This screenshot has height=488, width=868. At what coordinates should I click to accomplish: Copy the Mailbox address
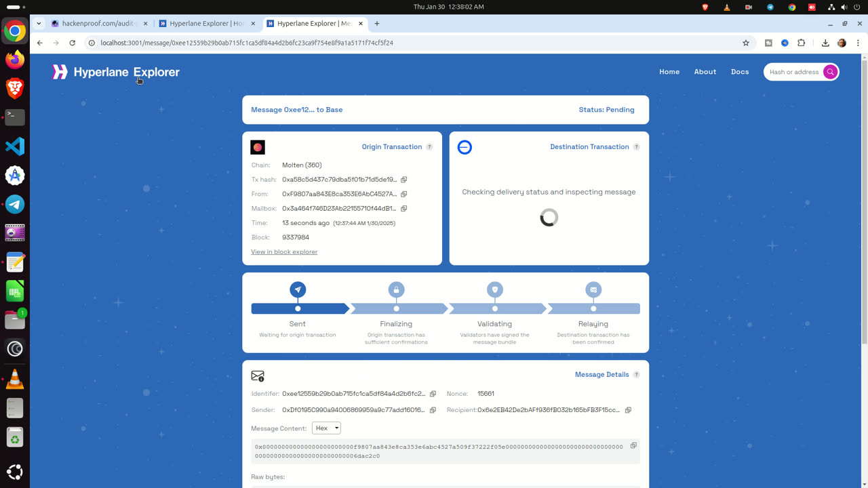coord(403,209)
